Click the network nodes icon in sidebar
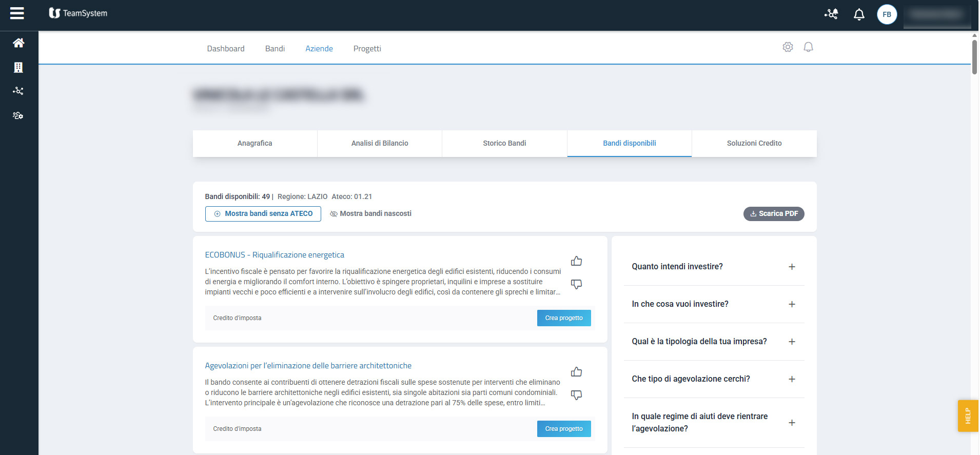This screenshot has width=980, height=455. point(18,91)
